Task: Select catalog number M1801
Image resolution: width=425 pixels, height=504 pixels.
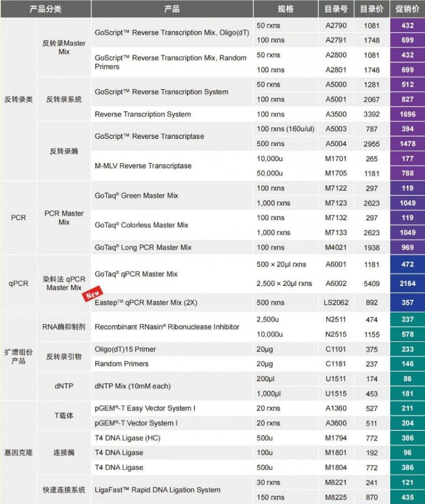Action: tap(336, 453)
